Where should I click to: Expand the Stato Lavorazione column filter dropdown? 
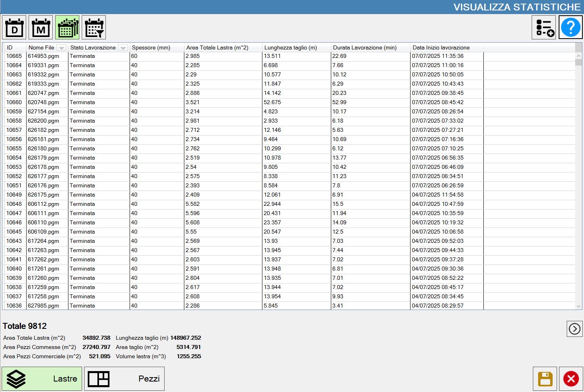pyautogui.click(x=123, y=47)
